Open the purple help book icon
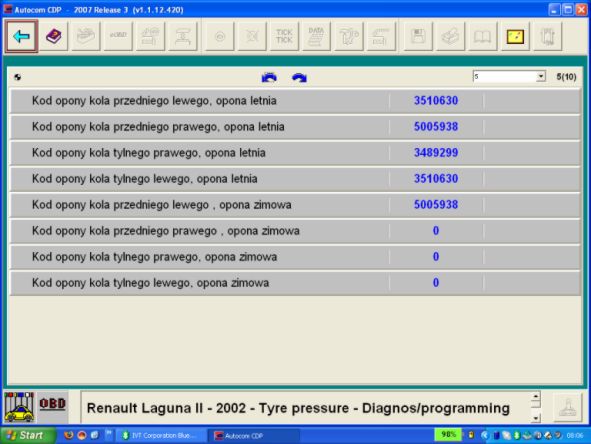Screen dimensions: 591x444 coord(54,37)
